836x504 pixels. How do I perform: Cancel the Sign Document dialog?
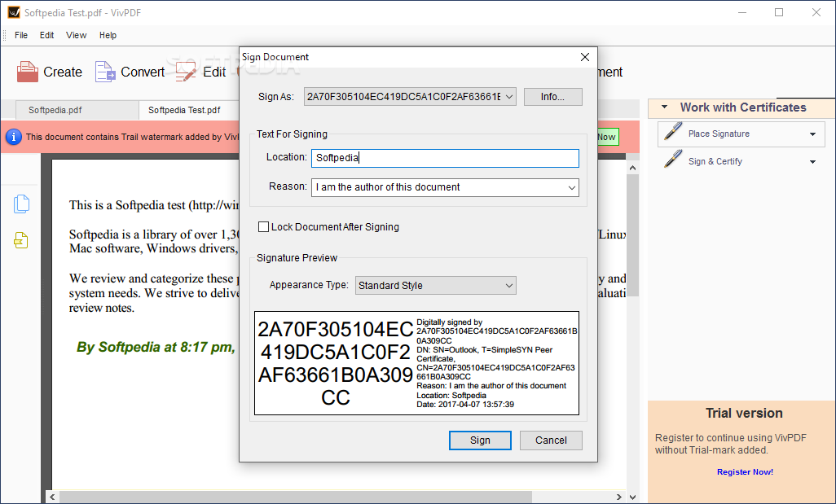pyautogui.click(x=551, y=440)
